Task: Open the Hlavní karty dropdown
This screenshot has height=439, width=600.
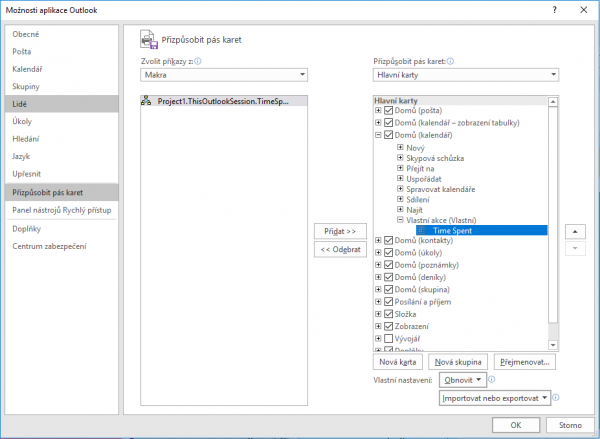Action: pos(466,75)
